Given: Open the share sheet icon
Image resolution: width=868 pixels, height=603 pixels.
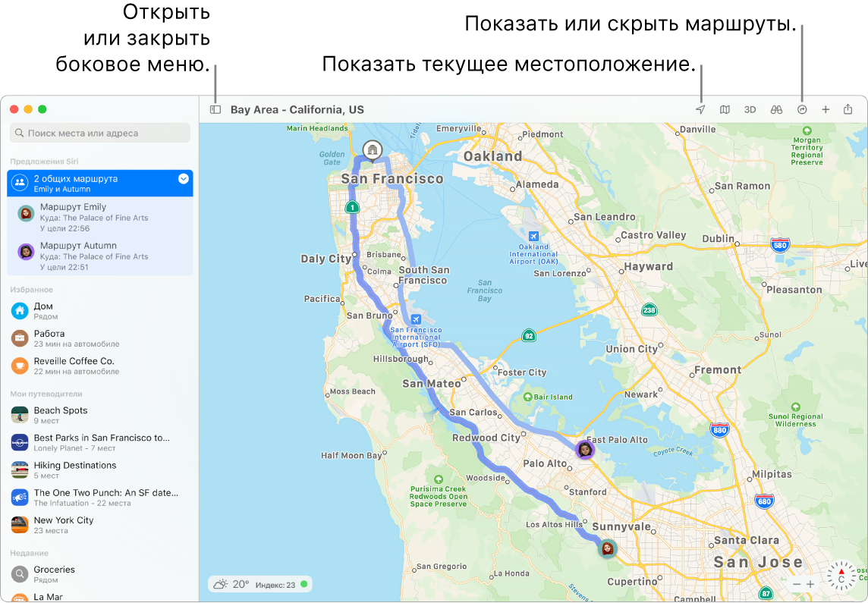Looking at the screenshot, I should click(x=848, y=109).
